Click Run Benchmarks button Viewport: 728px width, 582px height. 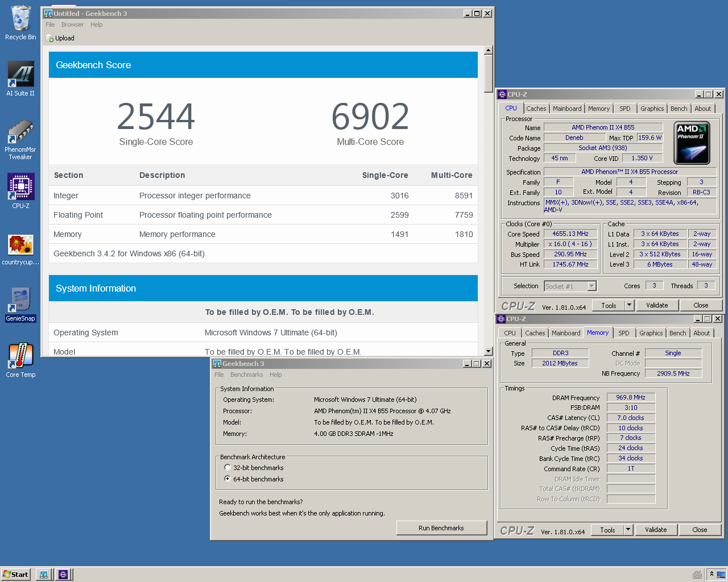pos(441,528)
